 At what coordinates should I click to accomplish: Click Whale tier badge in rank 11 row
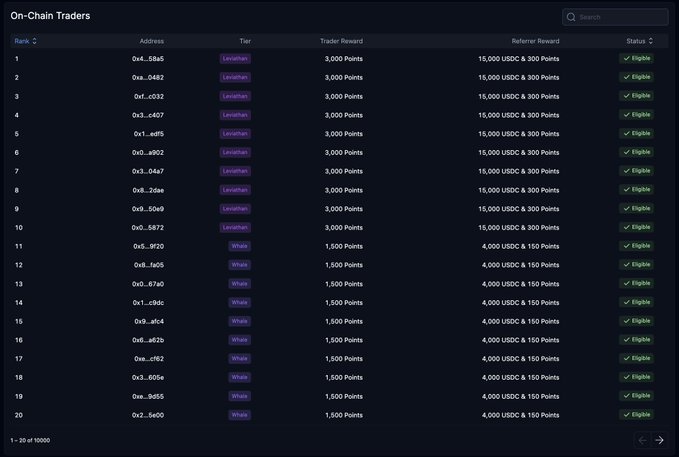239,246
